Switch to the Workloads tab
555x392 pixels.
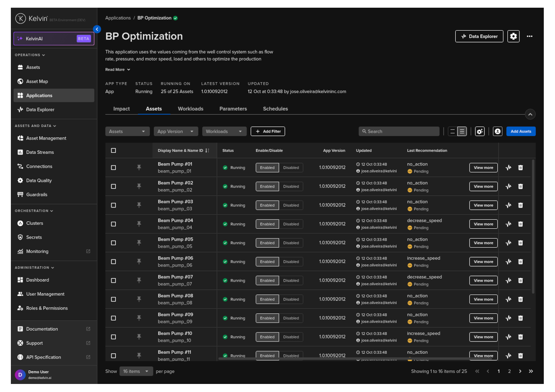click(x=190, y=109)
